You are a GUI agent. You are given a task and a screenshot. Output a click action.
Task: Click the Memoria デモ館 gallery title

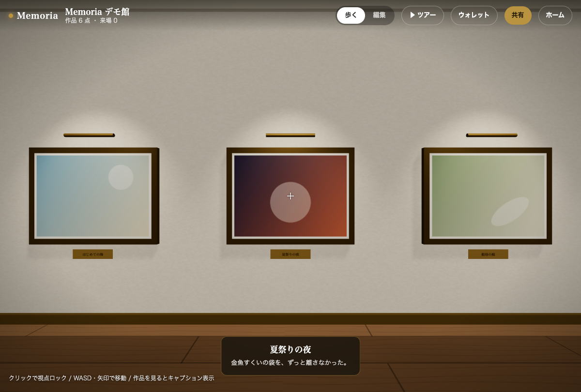click(x=97, y=12)
